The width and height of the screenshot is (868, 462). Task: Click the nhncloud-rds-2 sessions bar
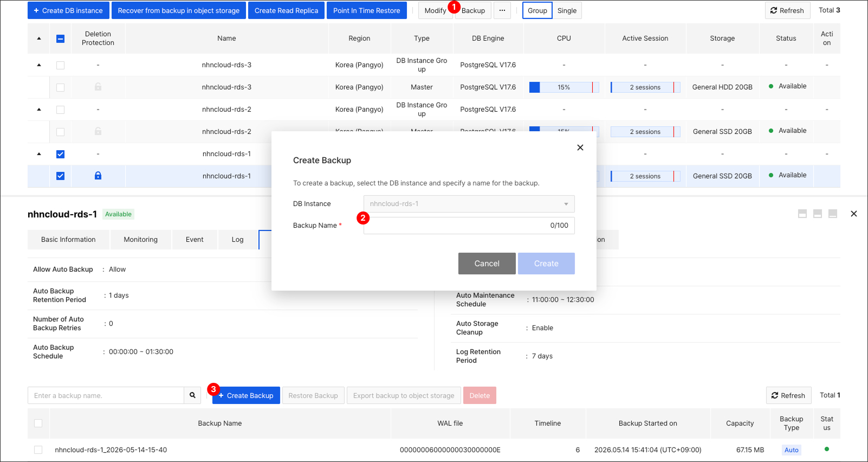645,132
